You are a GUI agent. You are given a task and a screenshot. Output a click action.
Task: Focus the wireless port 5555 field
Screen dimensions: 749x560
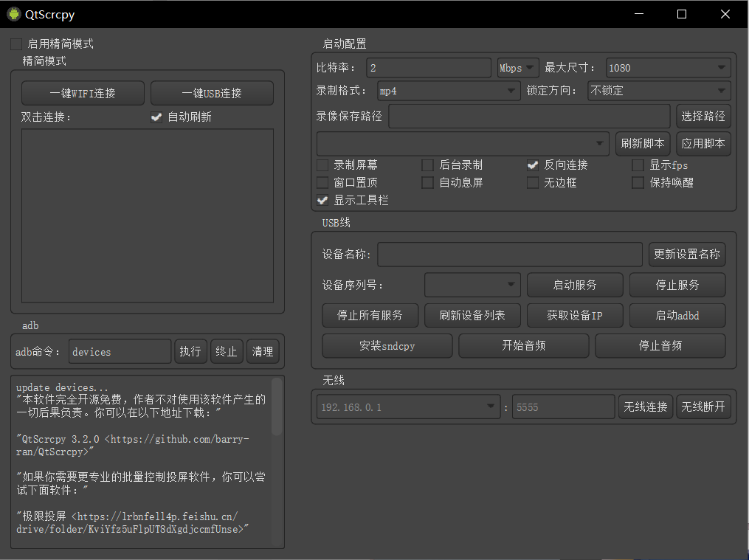pos(563,407)
